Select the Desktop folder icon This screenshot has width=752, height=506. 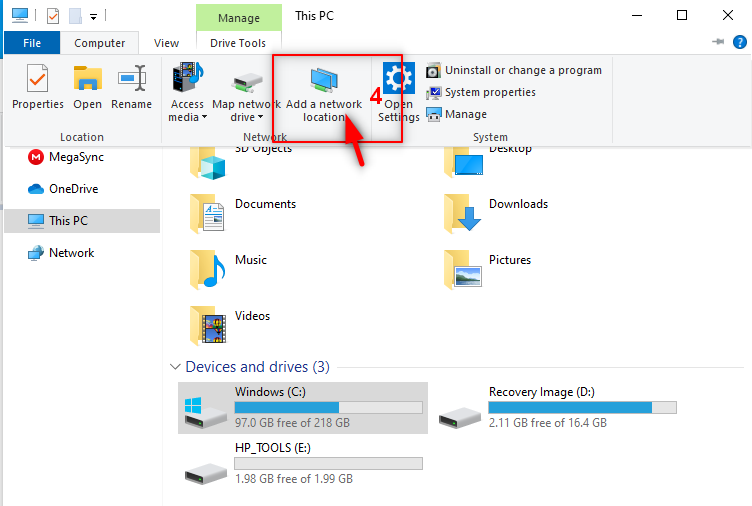[x=463, y=162]
